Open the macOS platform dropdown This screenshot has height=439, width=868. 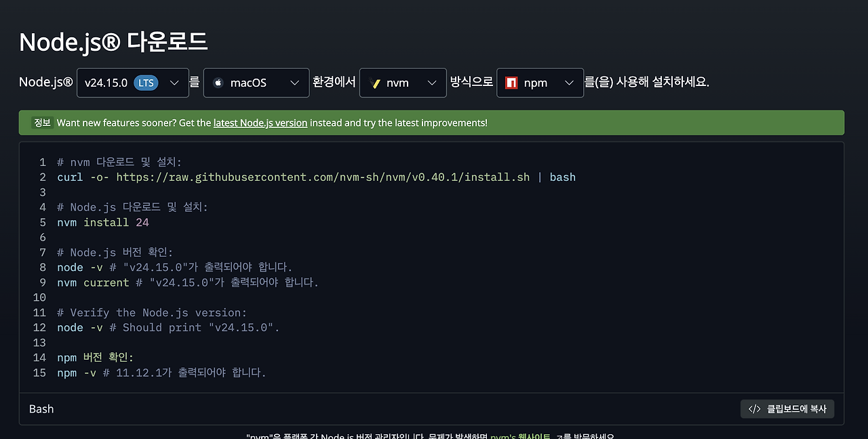pyautogui.click(x=256, y=83)
